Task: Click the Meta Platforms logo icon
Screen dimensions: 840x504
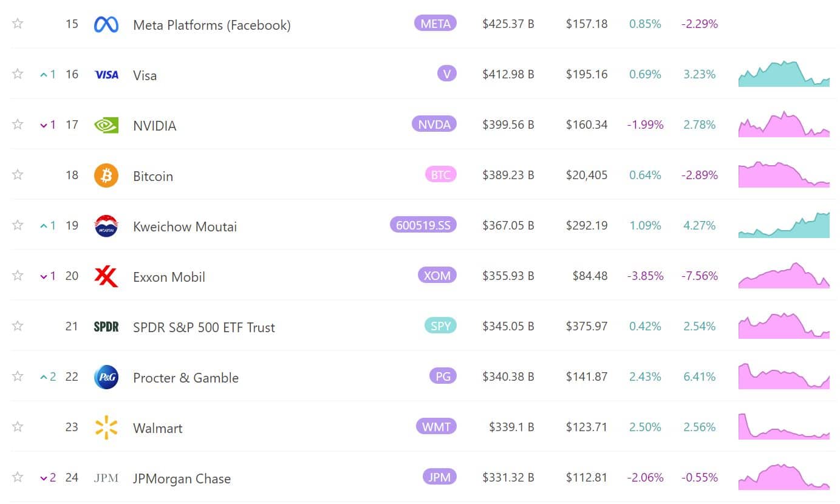Action: pos(106,25)
